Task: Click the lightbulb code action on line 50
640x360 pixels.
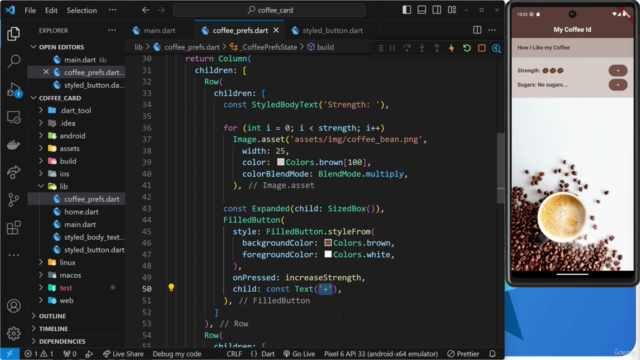Action: [x=171, y=287]
